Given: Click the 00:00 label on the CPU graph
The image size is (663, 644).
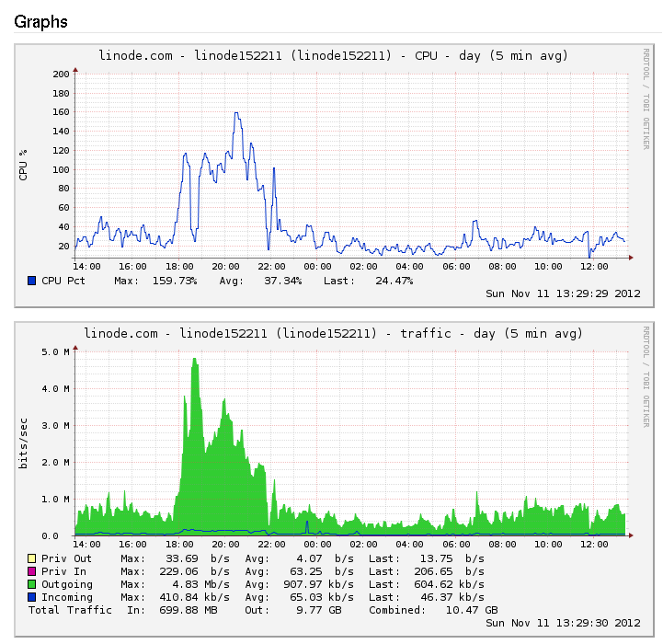Looking at the screenshot, I should coord(317,266).
